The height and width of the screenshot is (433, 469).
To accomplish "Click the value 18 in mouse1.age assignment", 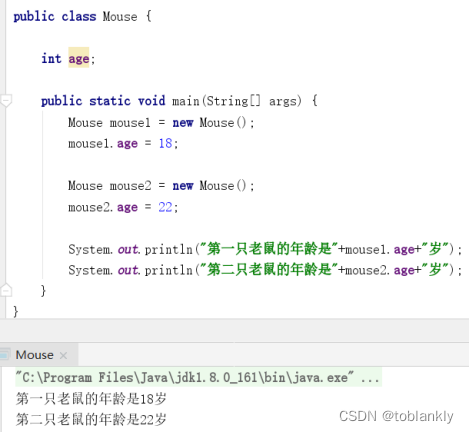I will [x=165, y=144].
